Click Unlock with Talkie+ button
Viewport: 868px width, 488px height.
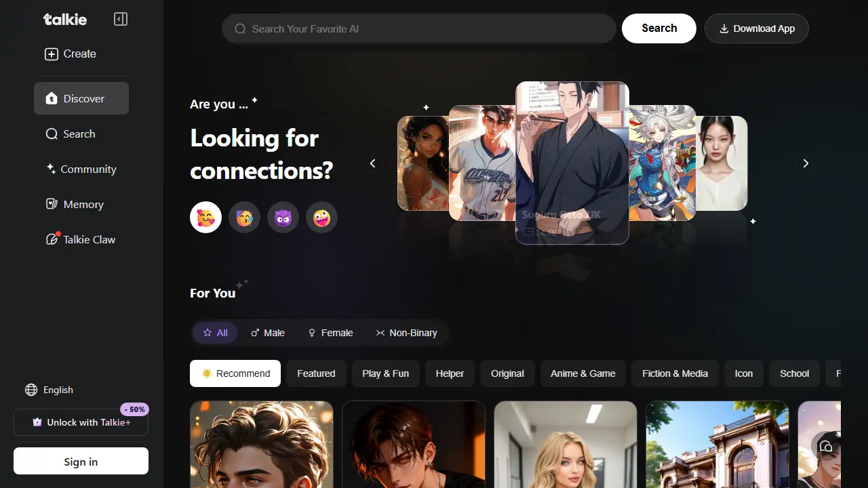click(81, 422)
